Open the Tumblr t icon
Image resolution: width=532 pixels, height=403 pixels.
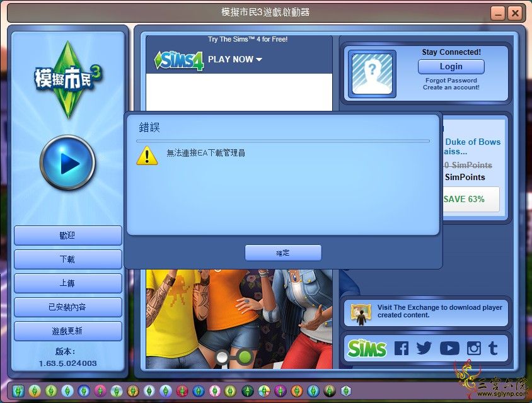click(493, 348)
